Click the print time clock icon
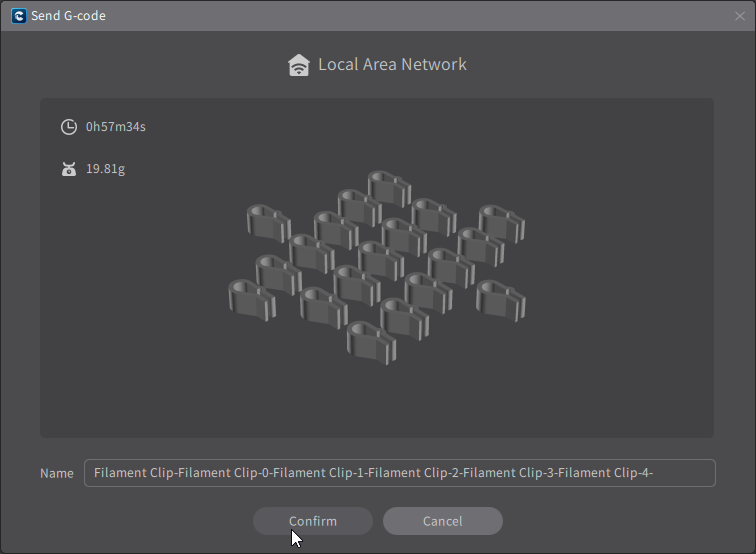Image resolution: width=756 pixels, height=554 pixels. click(69, 127)
